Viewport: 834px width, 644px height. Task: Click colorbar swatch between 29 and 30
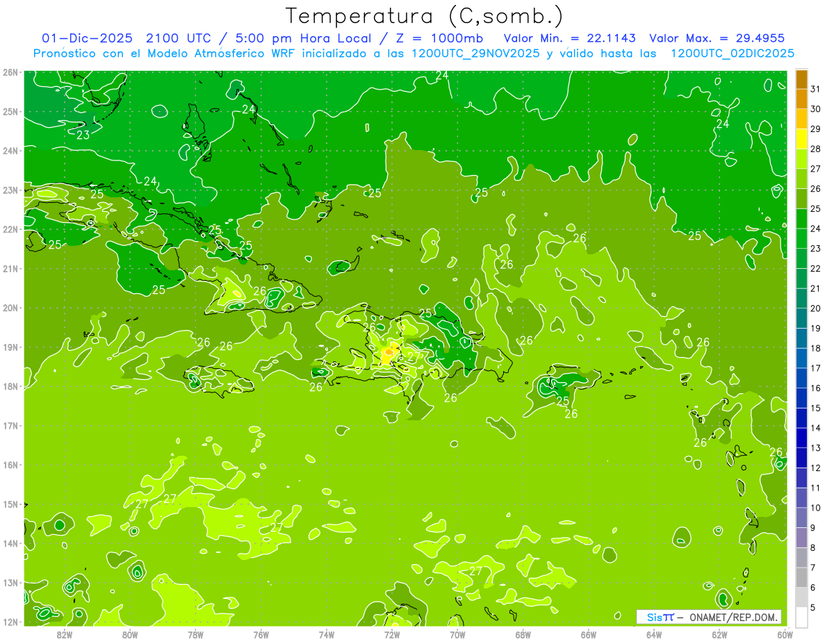801,119
